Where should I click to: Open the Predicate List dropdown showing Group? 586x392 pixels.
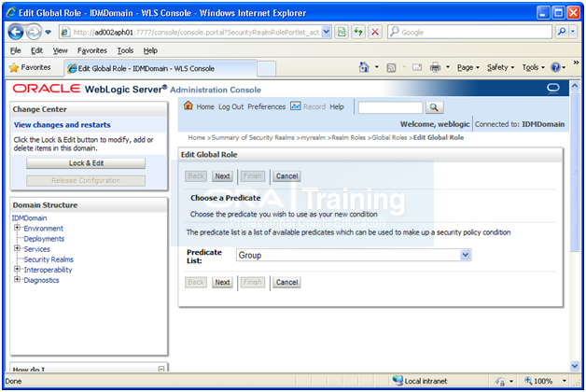[354, 255]
